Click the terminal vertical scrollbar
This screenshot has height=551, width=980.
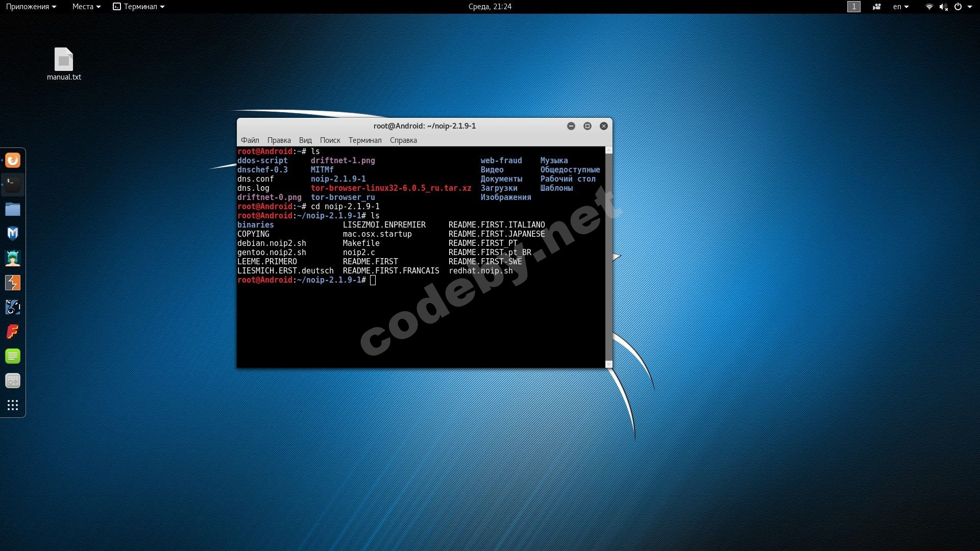point(608,255)
